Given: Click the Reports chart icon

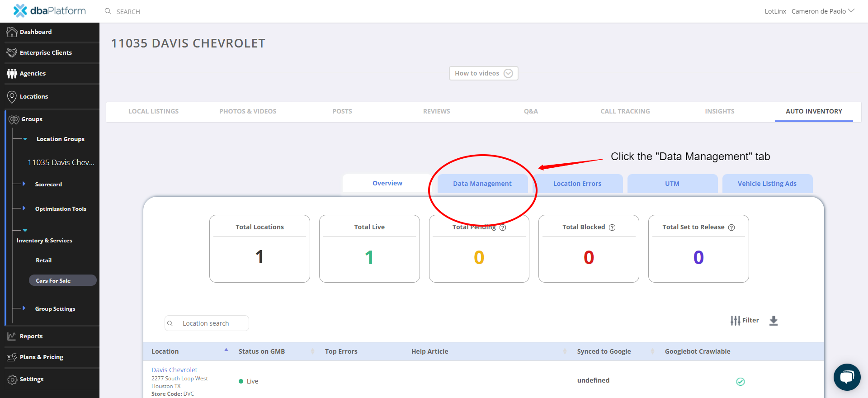Looking at the screenshot, I should (12, 336).
